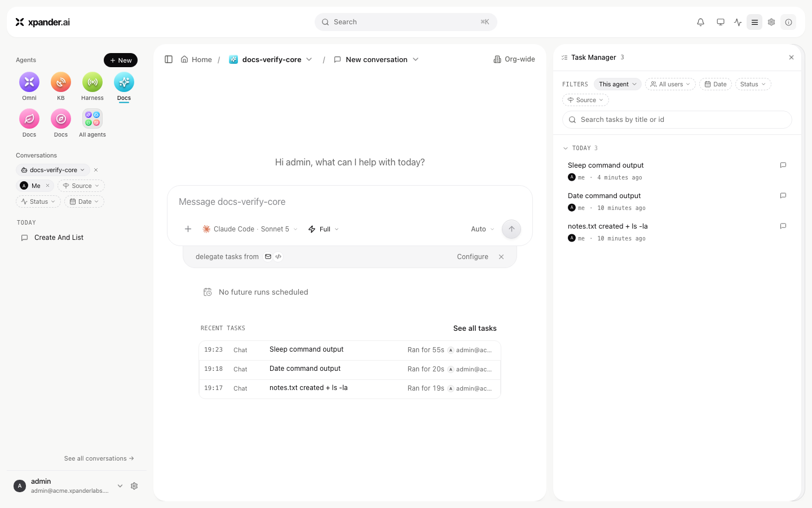Open the Status filter in Conversations sidebar
The image size is (812, 508).
click(38, 202)
